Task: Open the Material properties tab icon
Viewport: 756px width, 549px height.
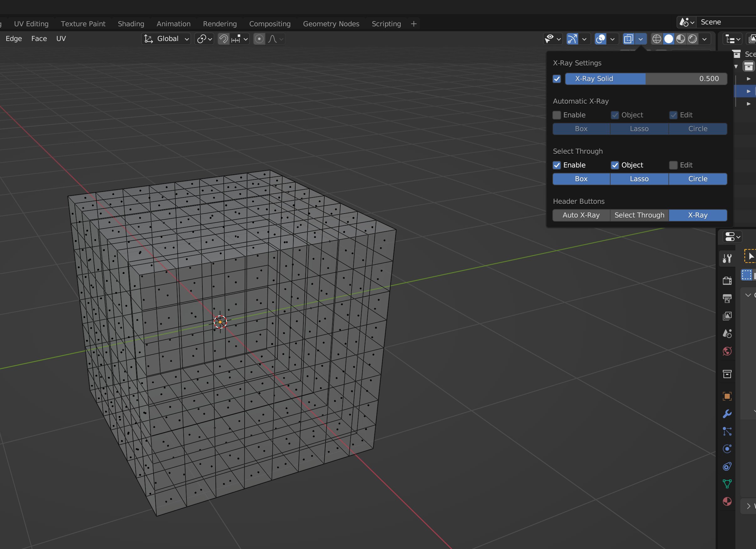Action: tap(727, 501)
